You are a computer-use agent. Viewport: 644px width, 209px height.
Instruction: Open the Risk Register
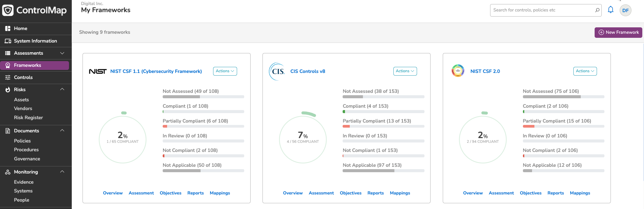point(28,117)
